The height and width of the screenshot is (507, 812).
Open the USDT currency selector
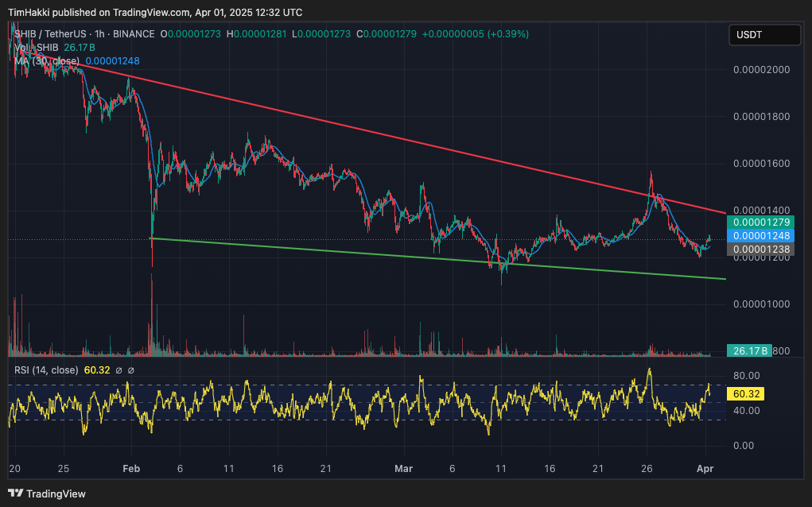764,35
